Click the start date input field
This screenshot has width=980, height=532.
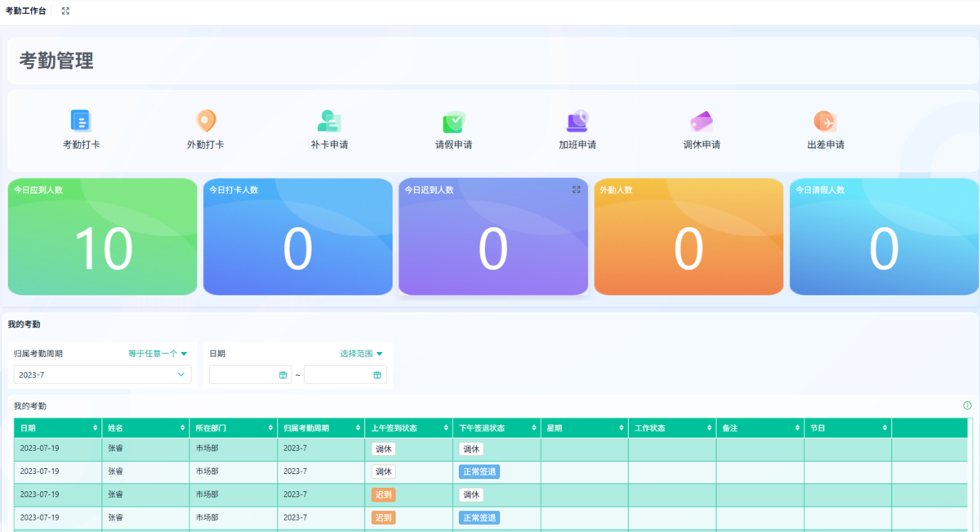250,374
